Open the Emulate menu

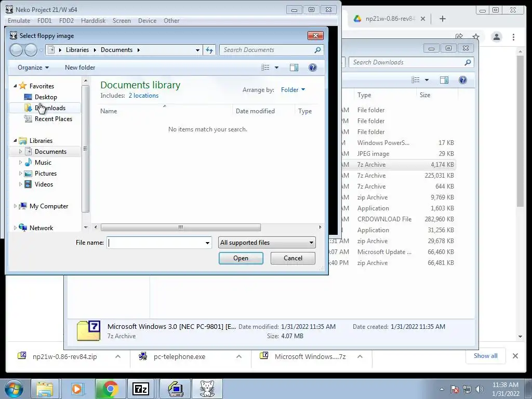19,21
